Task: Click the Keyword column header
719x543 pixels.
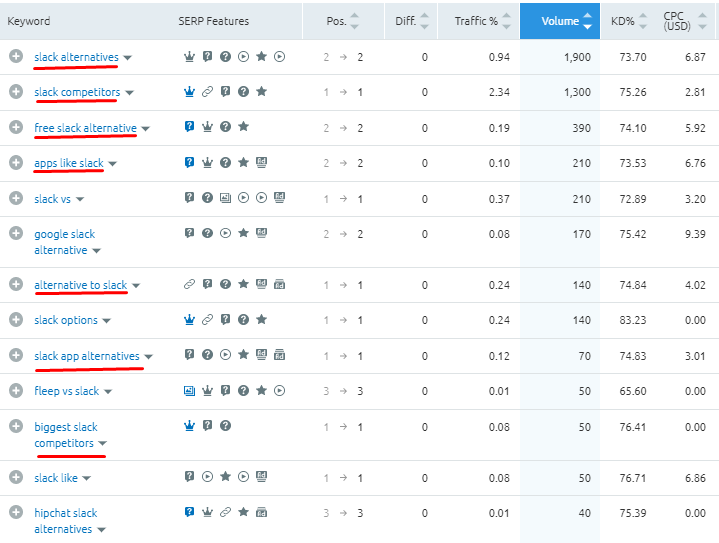Action: pyautogui.click(x=28, y=21)
